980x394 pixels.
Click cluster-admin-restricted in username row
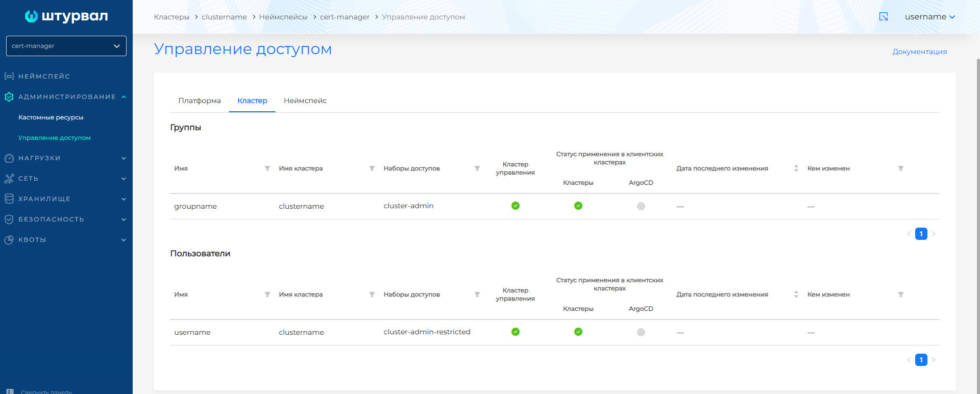tap(427, 332)
